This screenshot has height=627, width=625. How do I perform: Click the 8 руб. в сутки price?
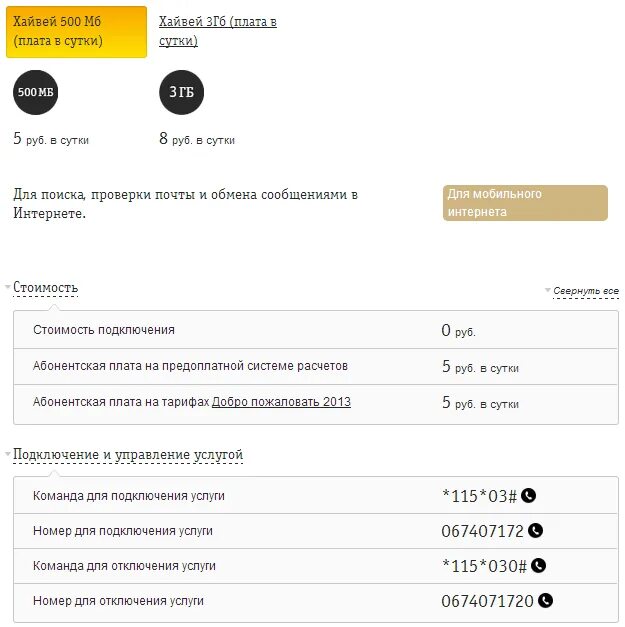(x=197, y=140)
